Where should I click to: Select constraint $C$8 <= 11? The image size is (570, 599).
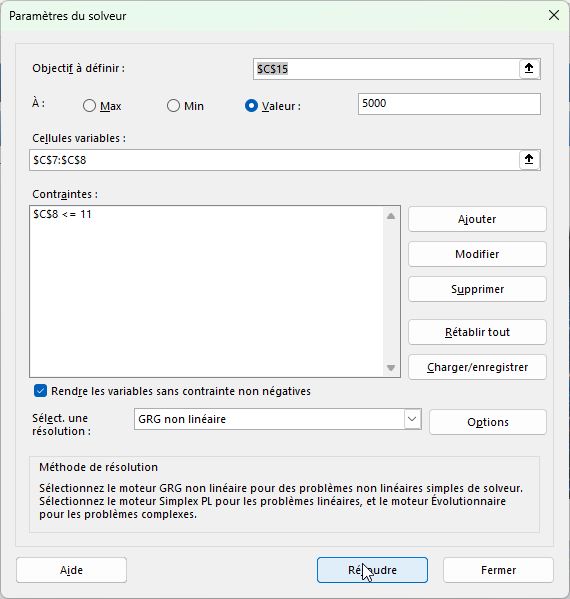[x=206, y=214]
